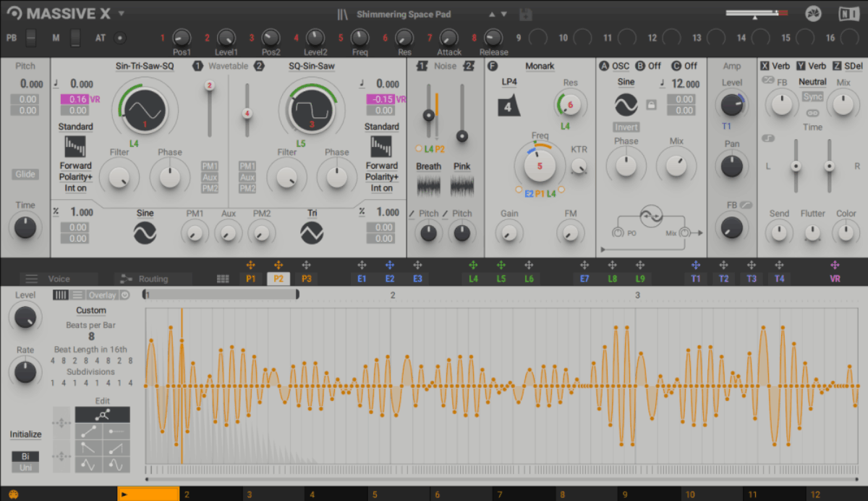Select the T1 tracker tab
868x501 pixels.
pos(696,279)
